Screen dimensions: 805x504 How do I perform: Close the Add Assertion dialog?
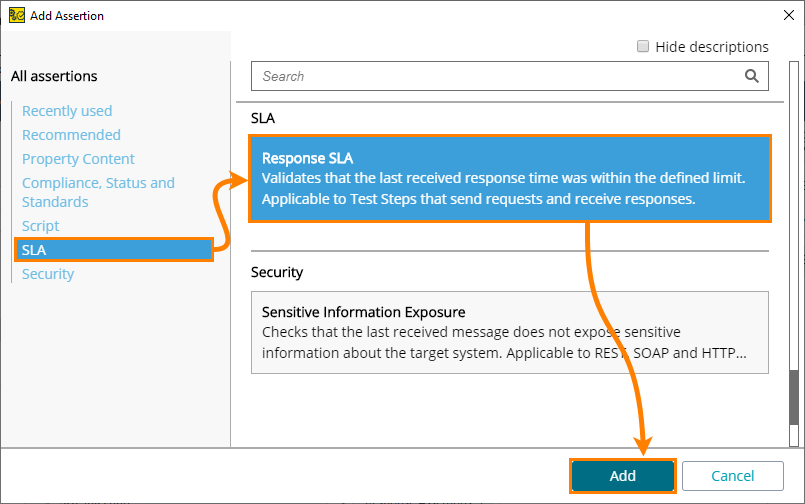point(789,15)
